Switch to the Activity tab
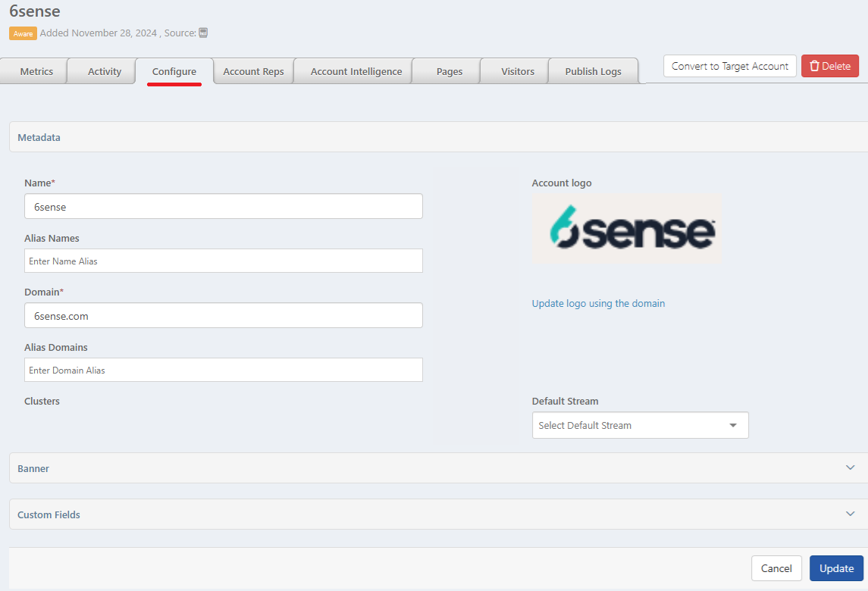Viewport: 868px width, 591px height. tap(104, 71)
